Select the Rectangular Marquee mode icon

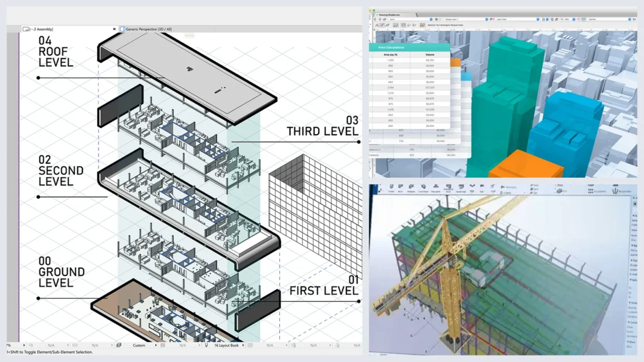[403, 25]
